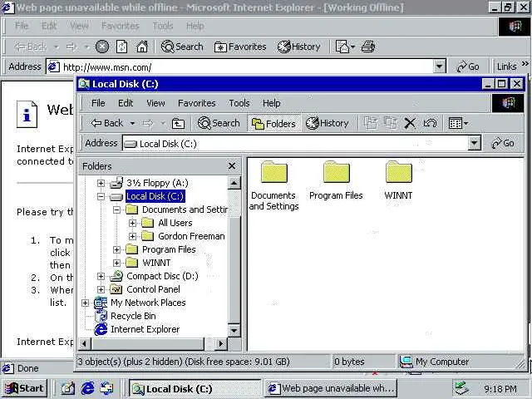532x399 pixels.
Task: Expand the WINNT tree node
Action: tap(116, 263)
